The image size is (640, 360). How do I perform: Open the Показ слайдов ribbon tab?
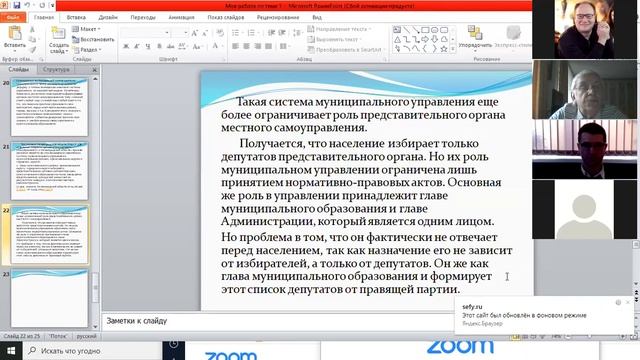226,17
